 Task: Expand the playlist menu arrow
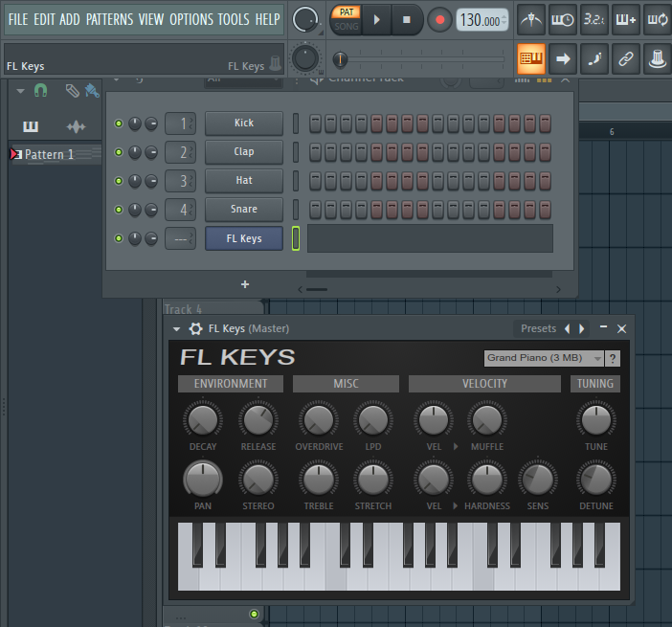[20, 91]
